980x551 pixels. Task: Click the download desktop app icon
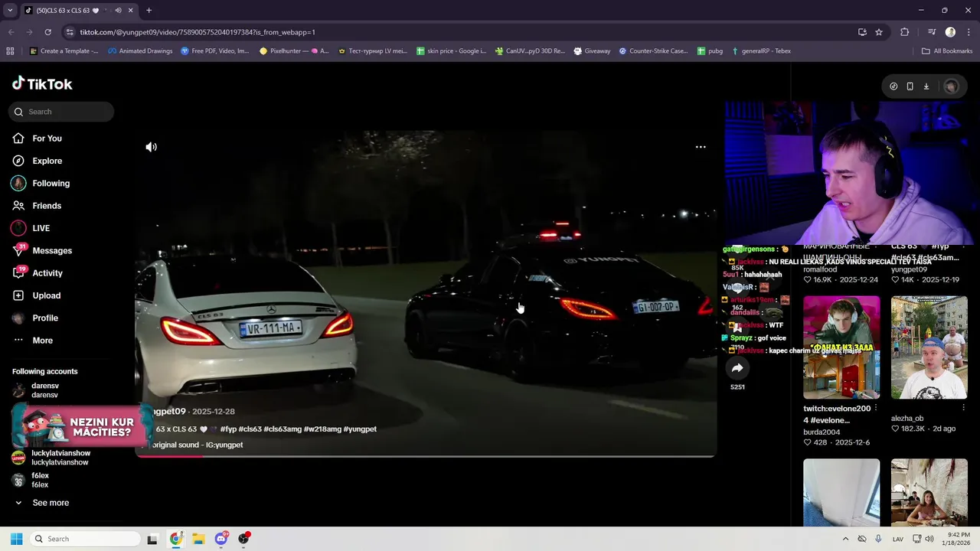[926, 86]
